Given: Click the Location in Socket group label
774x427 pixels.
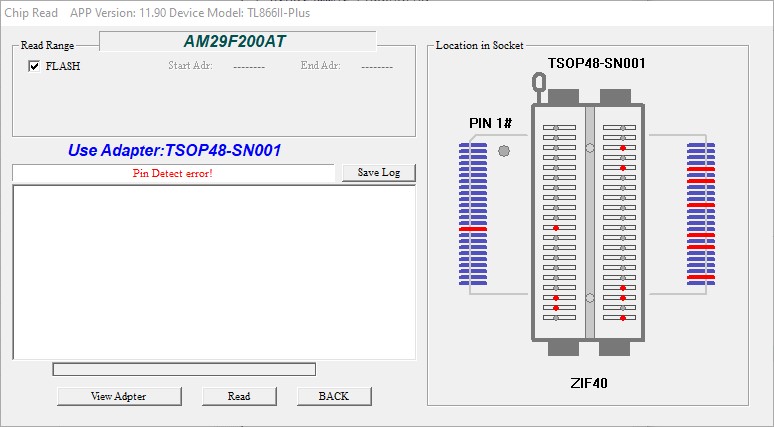Looking at the screenshot, I should click(479, 45).
